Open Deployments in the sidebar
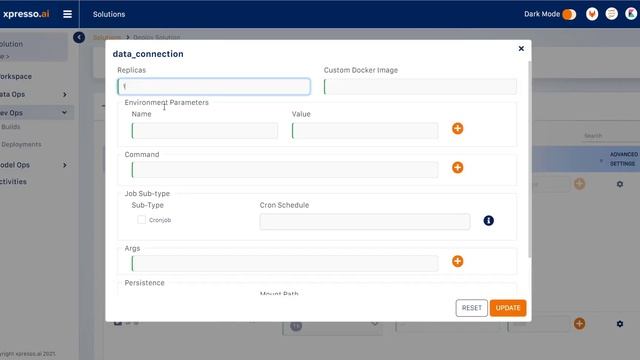This screenshot has width=640, height=360. [x=21, y=144]
